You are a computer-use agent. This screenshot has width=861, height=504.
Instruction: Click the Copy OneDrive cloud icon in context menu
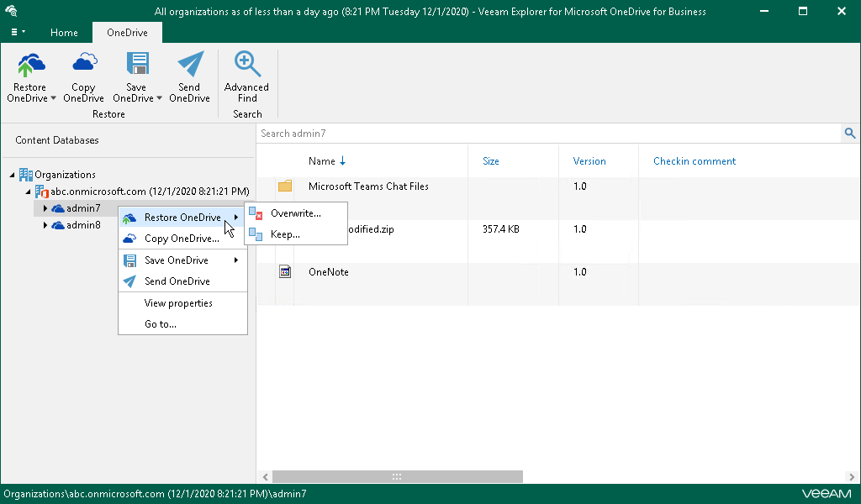pos(129,239)
